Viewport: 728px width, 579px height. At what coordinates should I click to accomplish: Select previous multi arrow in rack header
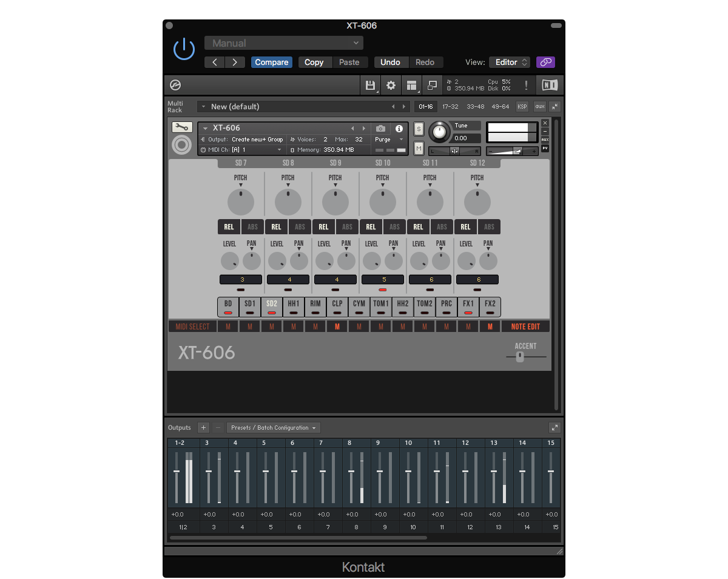point(393,107)
